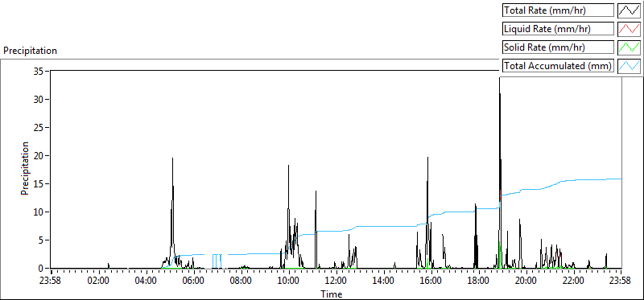The width and height of the screenshot is (644, 300).
Task: Click the 08:00 time label
Action: click(x=242, y=282)
